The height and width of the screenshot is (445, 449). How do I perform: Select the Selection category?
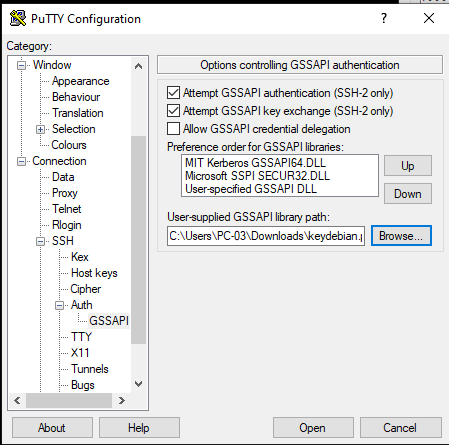click(74, 129)
